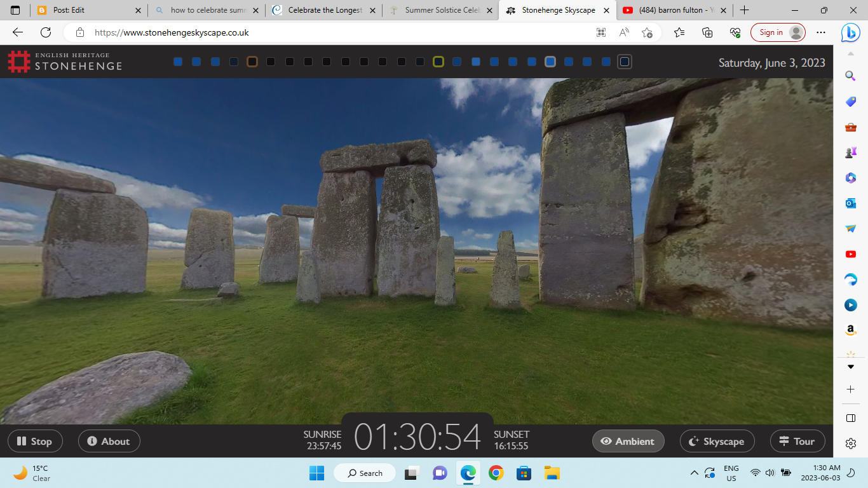Toggle the Skyscape view
868x488 pixels.
(x=717, y=441)
